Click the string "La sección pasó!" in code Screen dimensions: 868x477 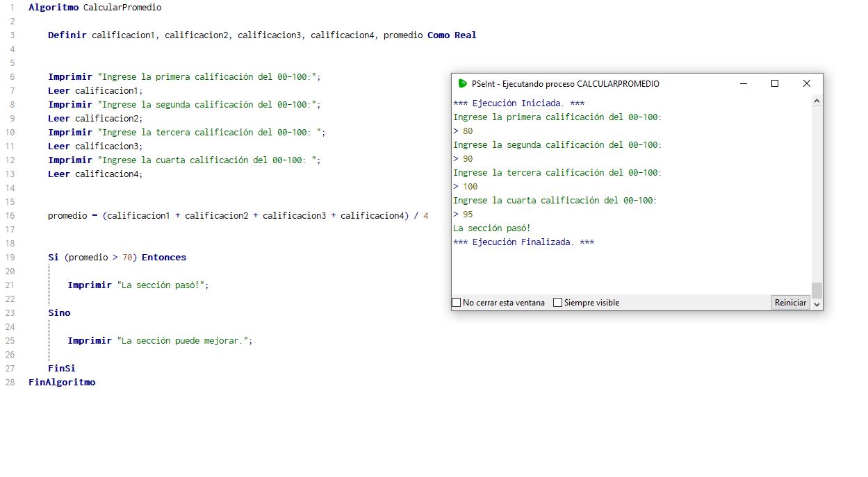(161, 285)
